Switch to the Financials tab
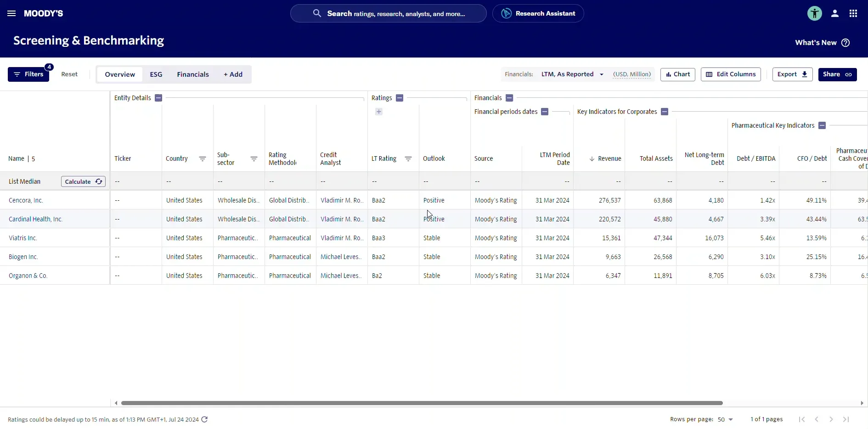 (192, 74)
